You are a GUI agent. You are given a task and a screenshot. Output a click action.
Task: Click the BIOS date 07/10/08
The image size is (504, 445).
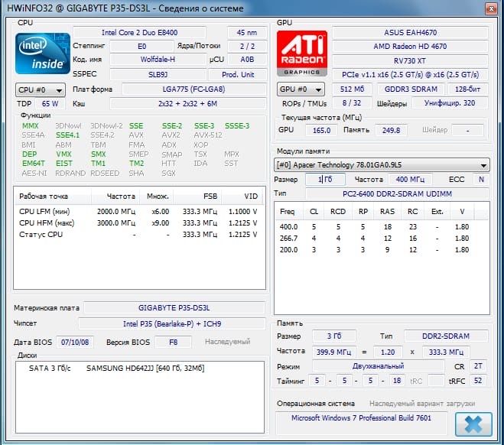(75, 343)
